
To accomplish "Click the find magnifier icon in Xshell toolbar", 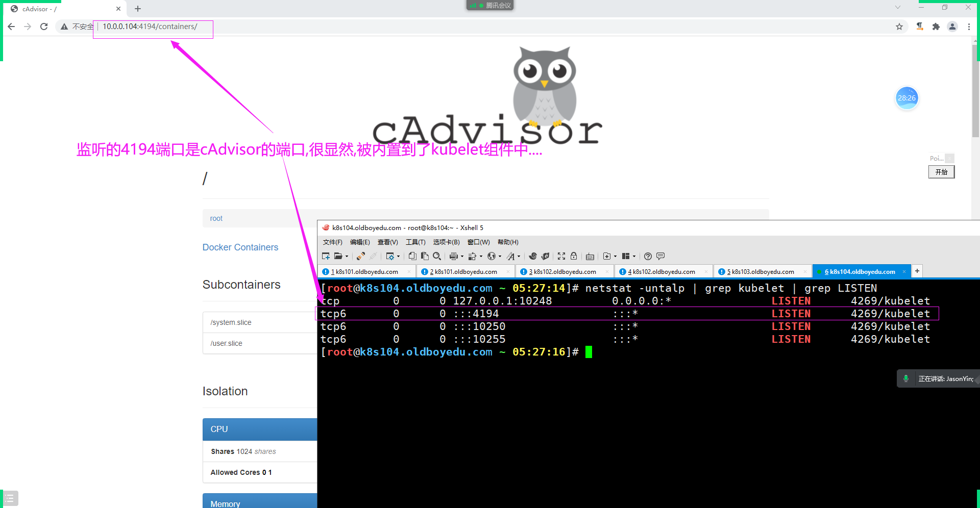I will (x=437, y=256).
